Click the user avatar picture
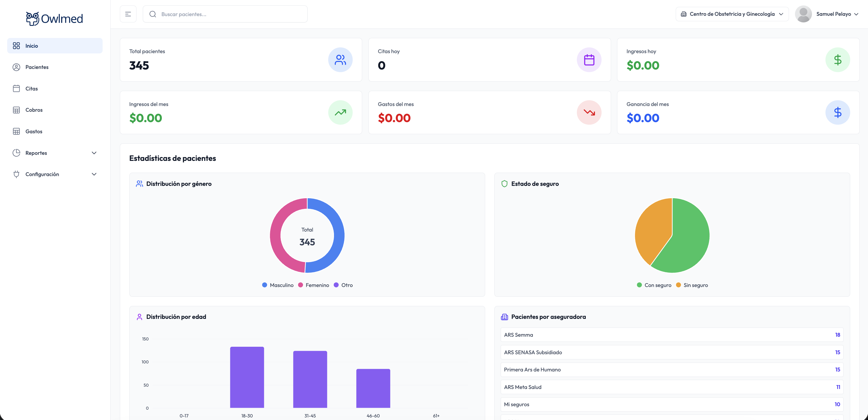 [803, 14]
